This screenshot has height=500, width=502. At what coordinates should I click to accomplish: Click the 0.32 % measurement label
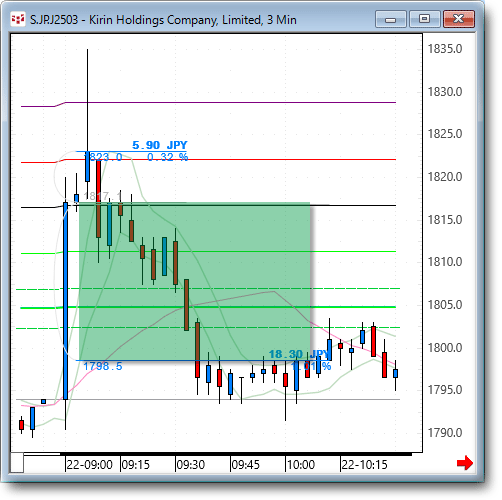click(168, 157)
